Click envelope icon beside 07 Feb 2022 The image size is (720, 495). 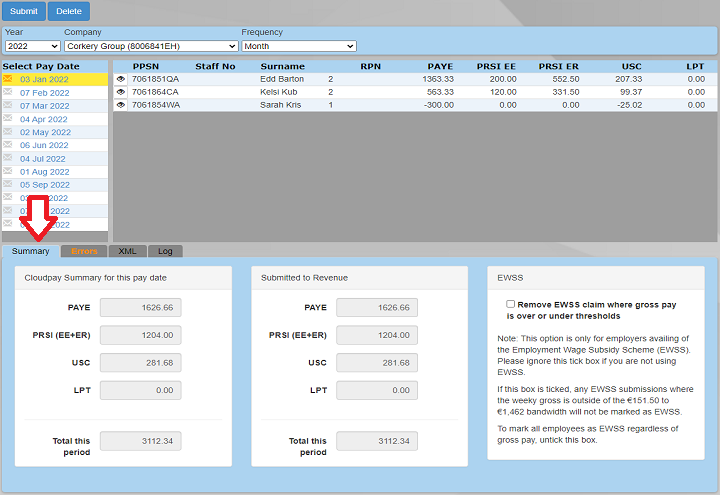(x=8, y=92)
